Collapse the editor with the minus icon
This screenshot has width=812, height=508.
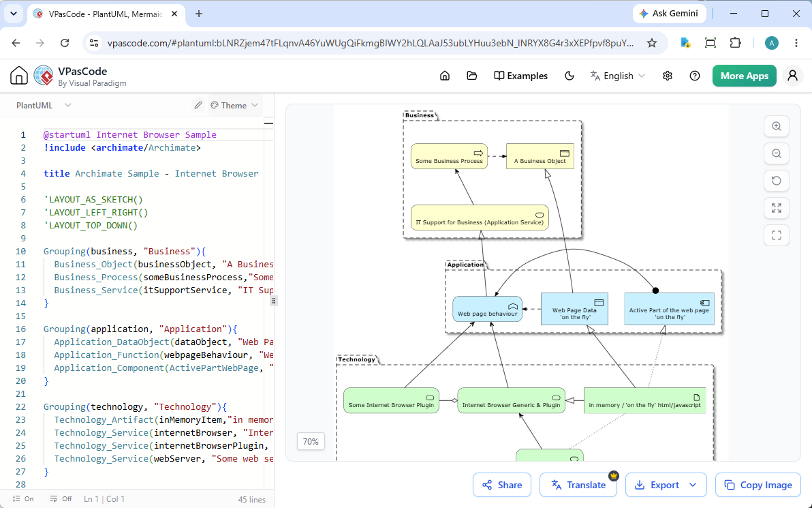click(268, 123)
